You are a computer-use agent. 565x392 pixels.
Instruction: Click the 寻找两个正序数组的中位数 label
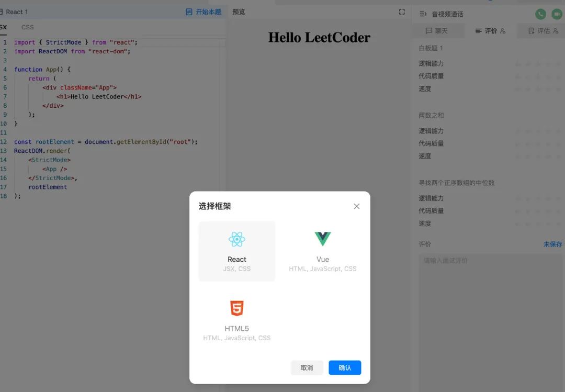pos(456,183)
